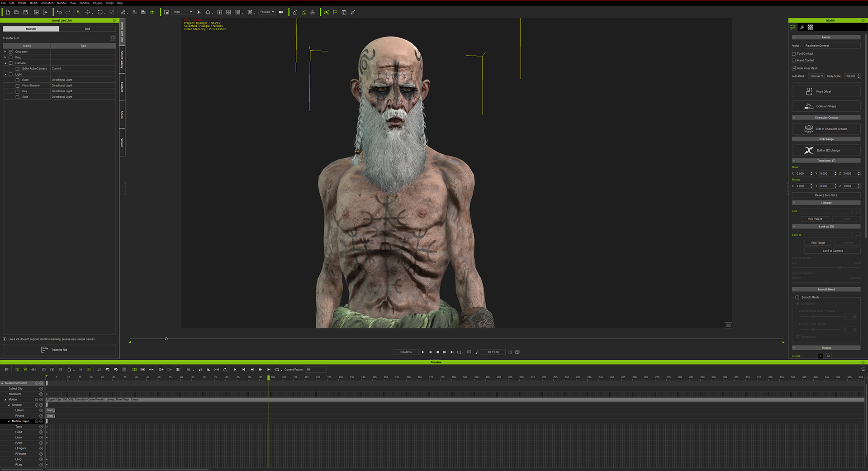Click the New Project icon in the toolbar
The image size is (868, 471).
[8, 12]
